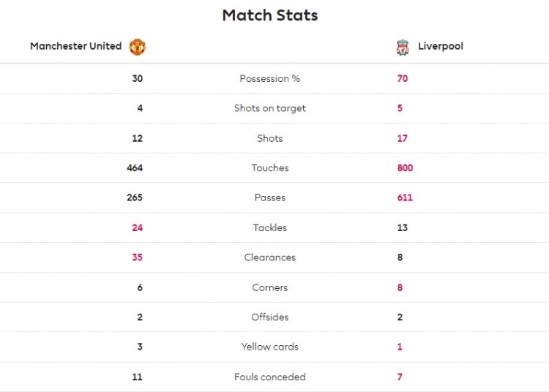Click the Yellow cards stat label

click(270, 347)
